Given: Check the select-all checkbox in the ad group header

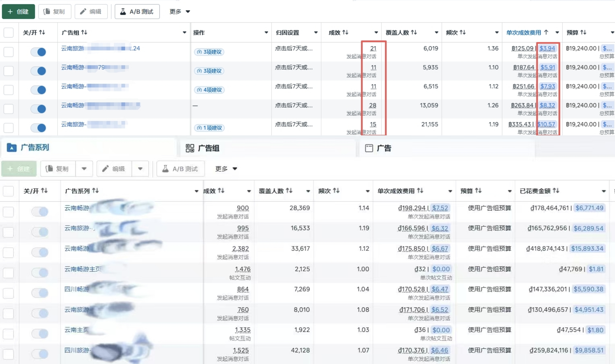Looking at the screenshot, I should pyautogui.click(x=9, y=32).
